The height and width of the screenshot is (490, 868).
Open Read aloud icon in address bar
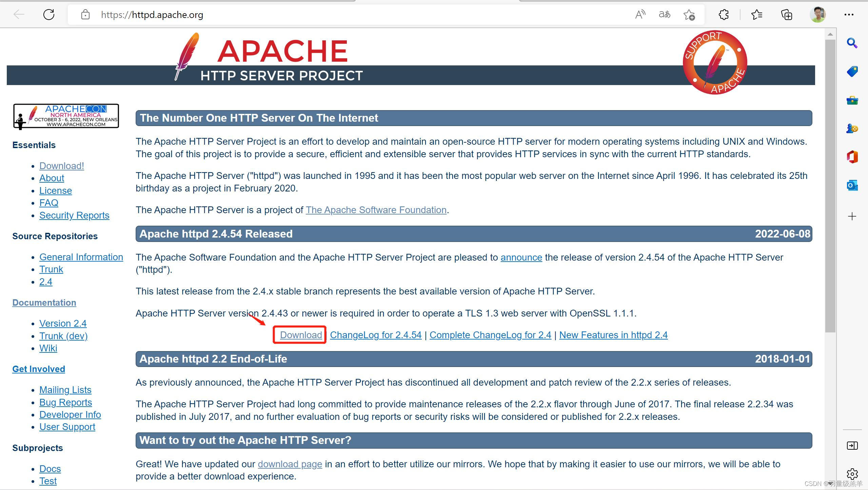640,15
